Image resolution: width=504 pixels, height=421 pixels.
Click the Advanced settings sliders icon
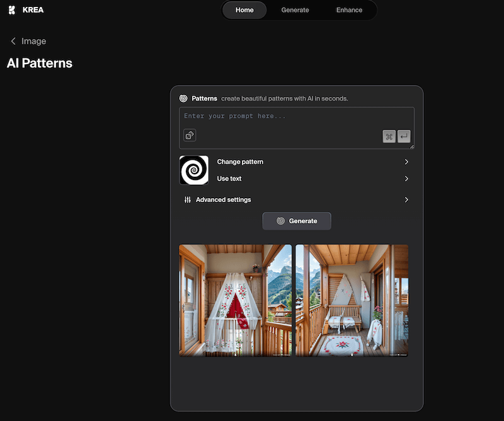coord(188,199)
